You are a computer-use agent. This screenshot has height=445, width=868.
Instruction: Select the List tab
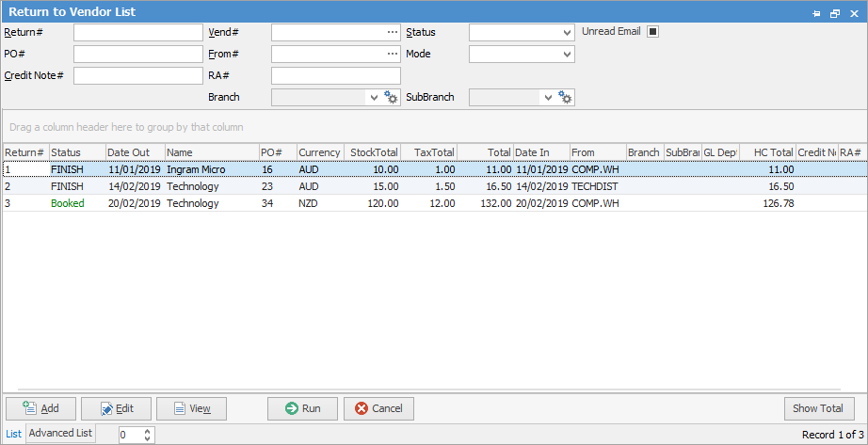tap(14, 434)
